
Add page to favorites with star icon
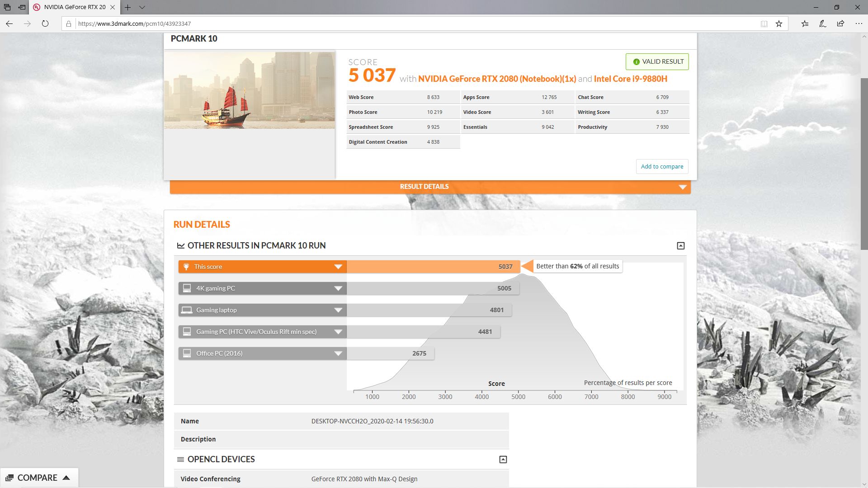(779, 24)
